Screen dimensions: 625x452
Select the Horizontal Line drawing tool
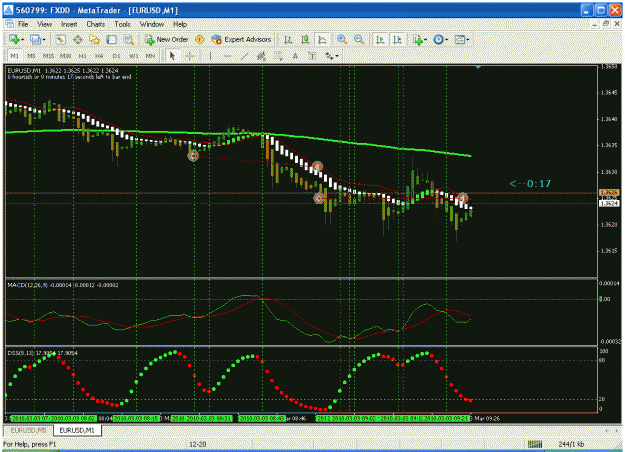(227, 56)
